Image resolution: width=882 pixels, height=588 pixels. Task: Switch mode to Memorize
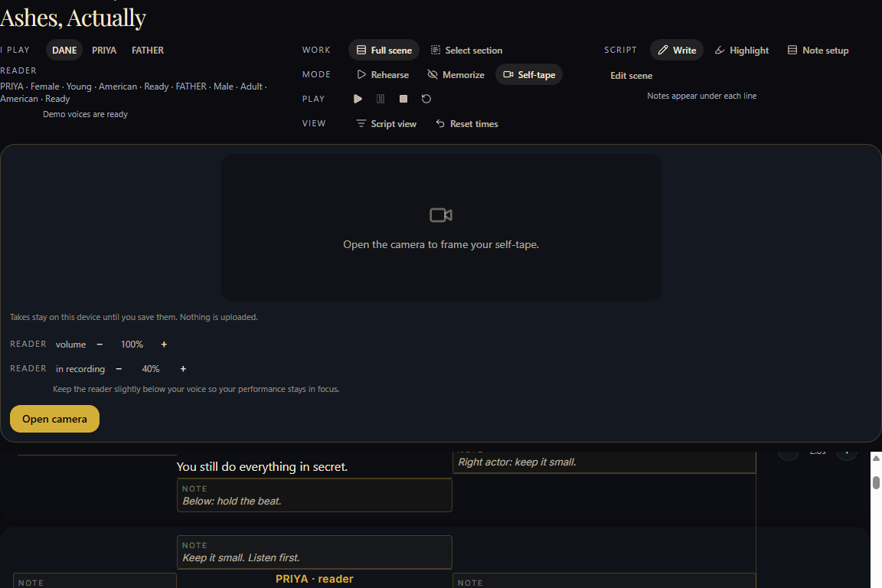(456, 75)
